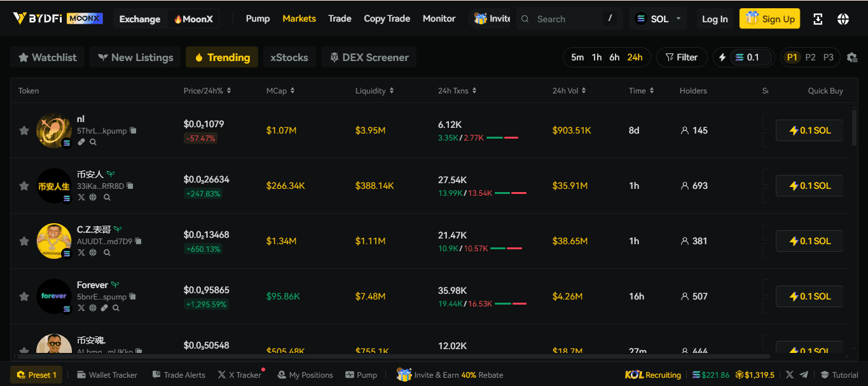Click the website globe icon under 币安人
The image size is (868, 386).
(92, 197)
